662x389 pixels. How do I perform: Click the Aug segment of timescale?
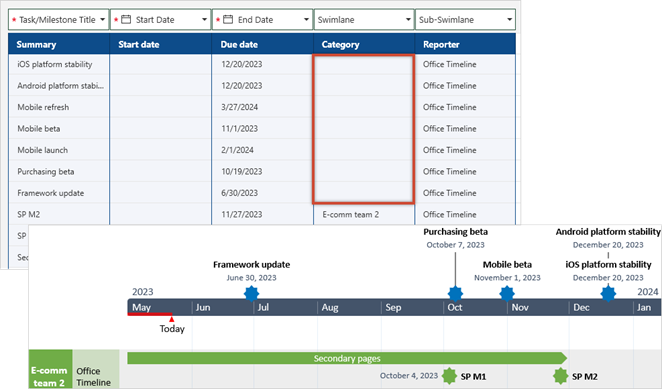tap(349, 307)
